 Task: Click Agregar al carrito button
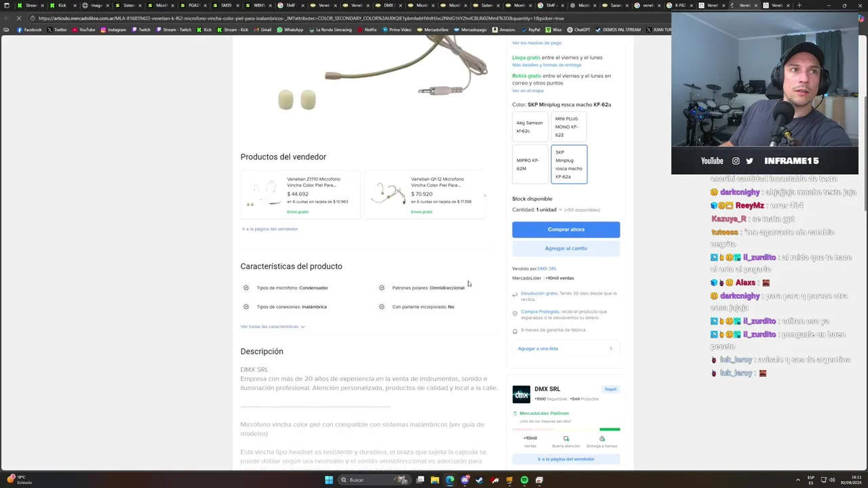pyautogui.click(x=566, y=248)
